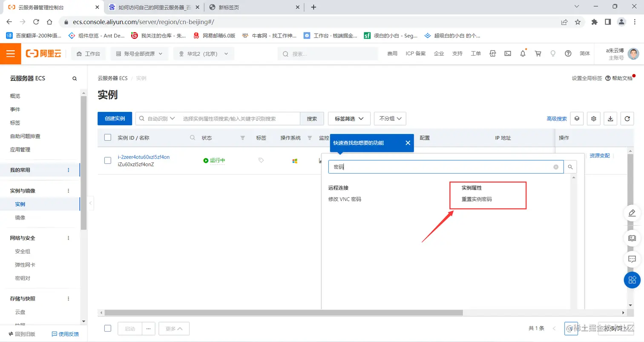Open 安全组 in the sidebar
Screen dimensions: 644x342
23,251
